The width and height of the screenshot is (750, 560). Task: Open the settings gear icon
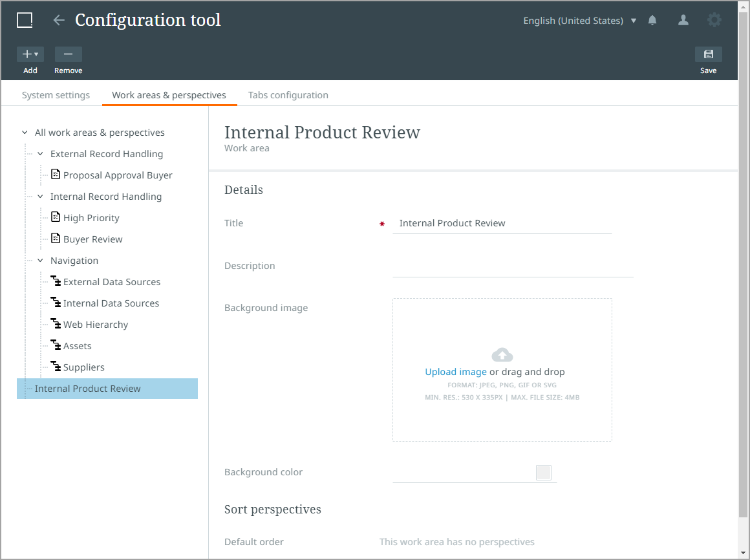tap(714, 20)
